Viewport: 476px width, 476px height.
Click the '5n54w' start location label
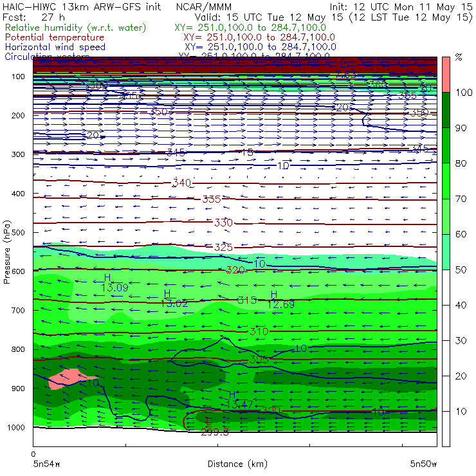(47, 464)
